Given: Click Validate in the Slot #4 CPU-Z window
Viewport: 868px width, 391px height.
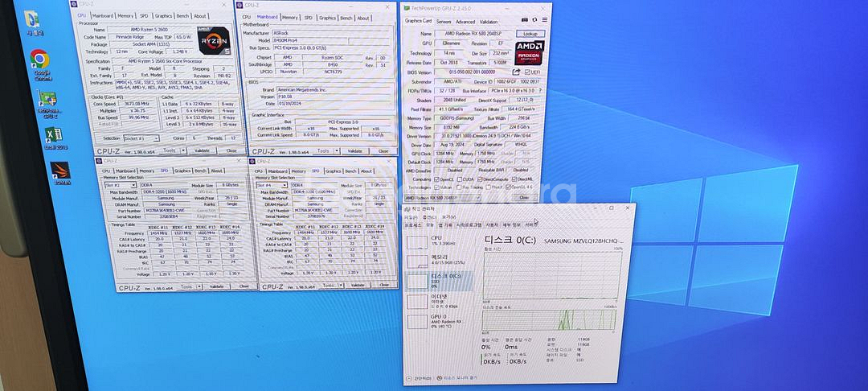Looking at the screenshot, I should [358, 286].
